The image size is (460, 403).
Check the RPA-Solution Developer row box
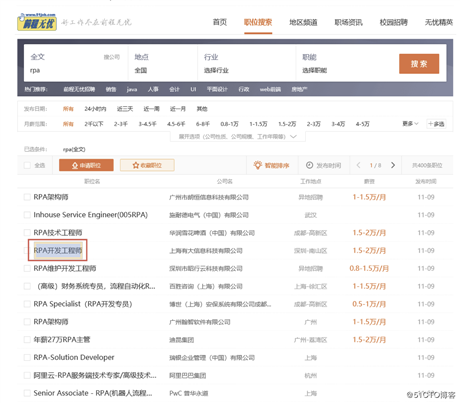tap(27, 358)
